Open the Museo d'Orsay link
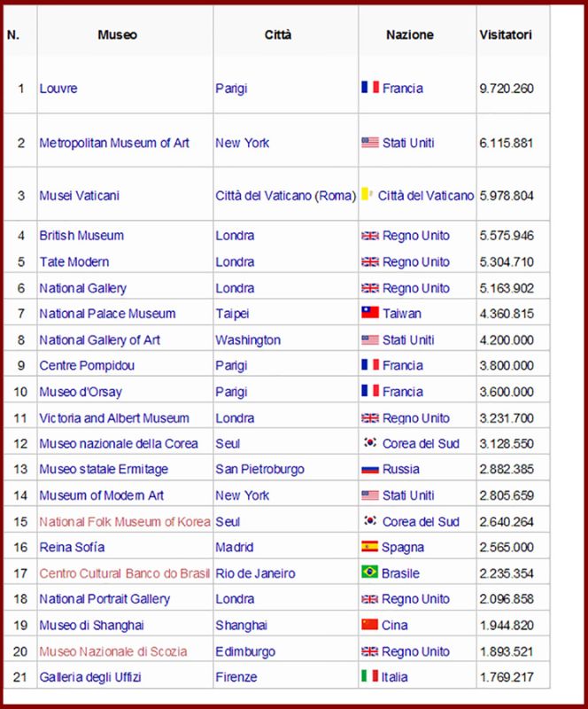The image size is (588, 709). 81,392
